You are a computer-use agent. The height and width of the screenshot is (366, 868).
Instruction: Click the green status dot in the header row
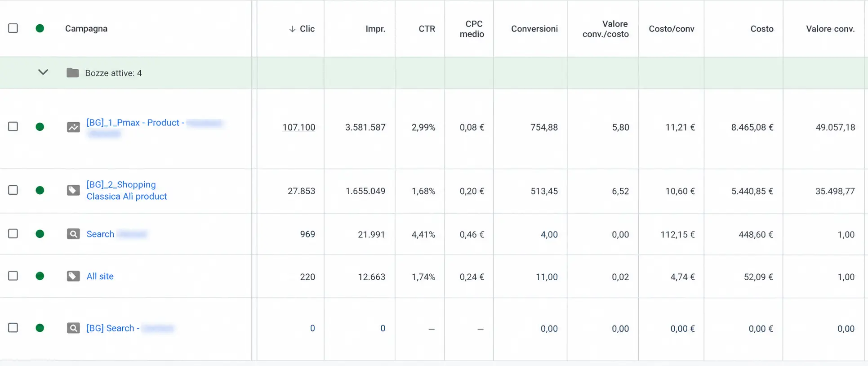(x=40, y=28)
